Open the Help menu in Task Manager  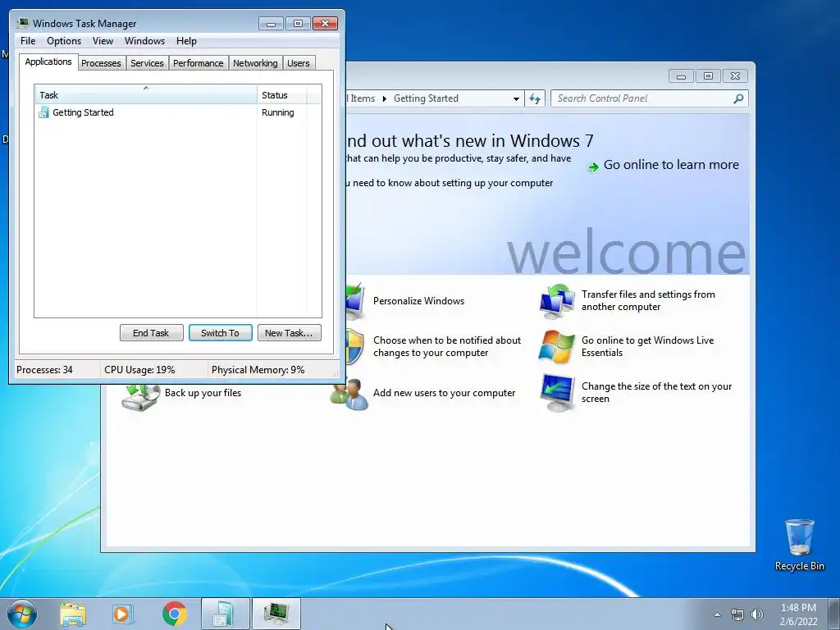point(186,41)
